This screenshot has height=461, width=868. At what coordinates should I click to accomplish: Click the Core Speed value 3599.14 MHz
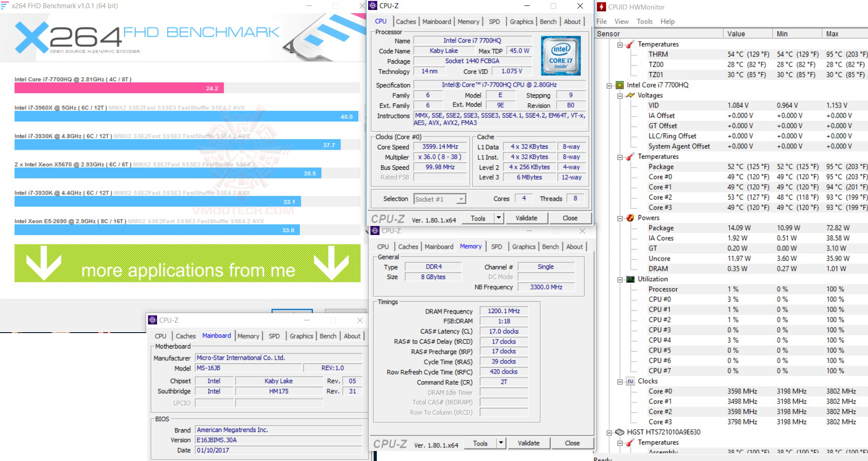pos(440,147)
